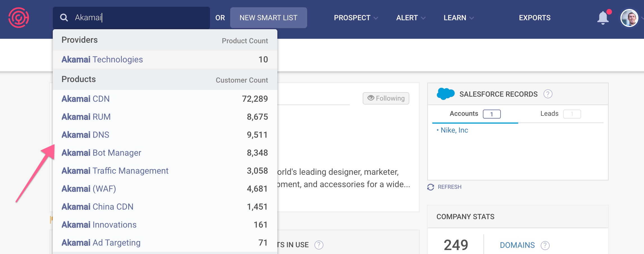Choose Akamai (WAF) result

(x=165, y=189)
